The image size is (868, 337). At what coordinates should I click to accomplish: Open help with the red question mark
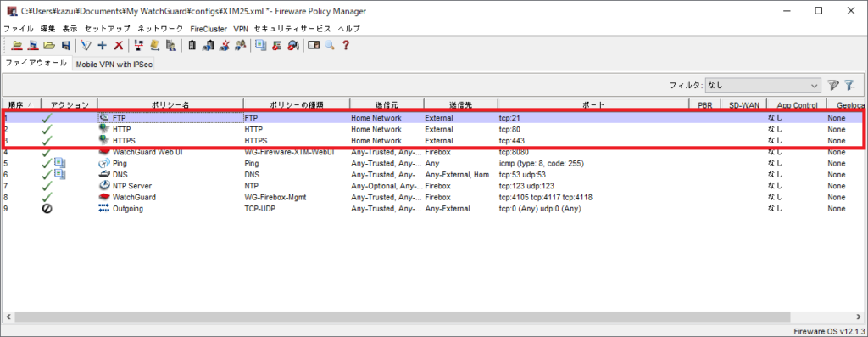point(346,46)
